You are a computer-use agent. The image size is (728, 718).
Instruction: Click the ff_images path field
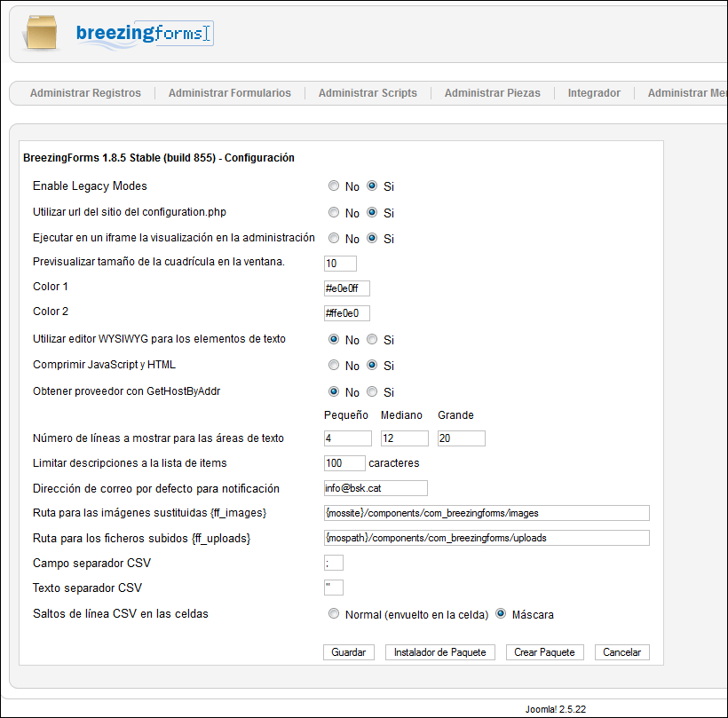[x=487, y=513]
